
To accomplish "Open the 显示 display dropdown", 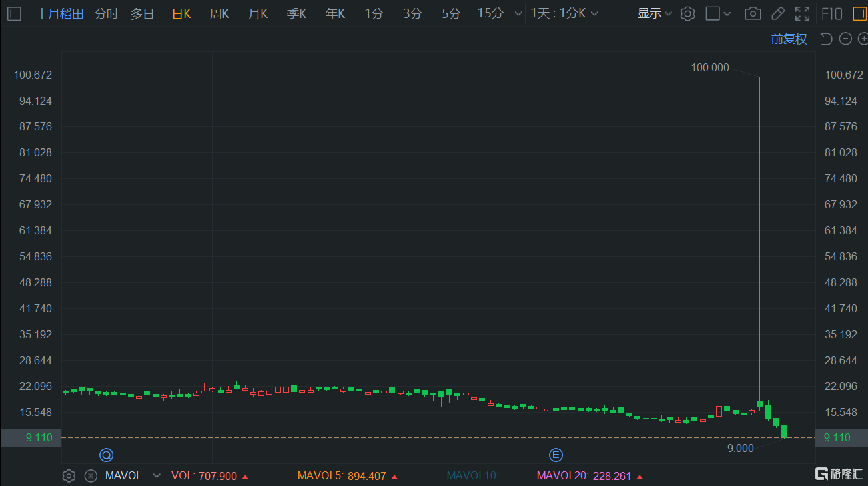I will click(654, 13).
